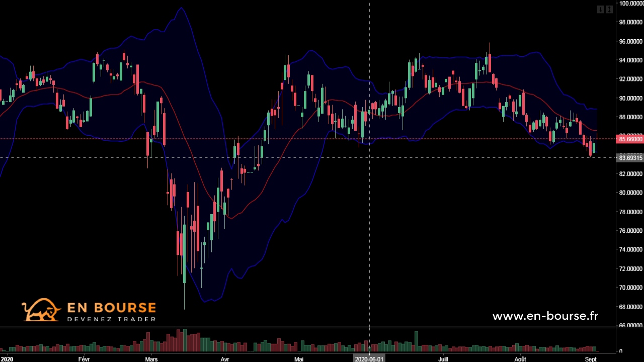Screen dimensions: 644x362
Task: Click the 83.69315 crosshair price label
Action: coord(630,158)
